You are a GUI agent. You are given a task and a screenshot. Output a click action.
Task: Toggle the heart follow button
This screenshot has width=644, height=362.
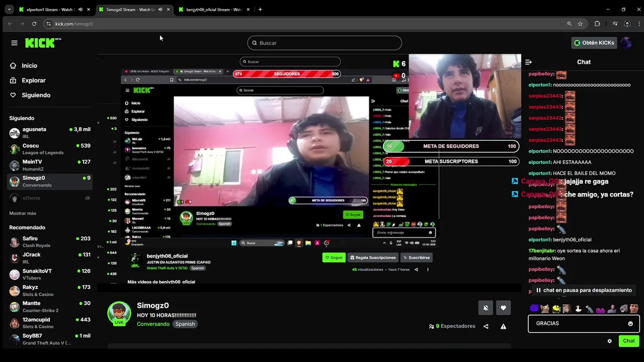coord(503,308)
